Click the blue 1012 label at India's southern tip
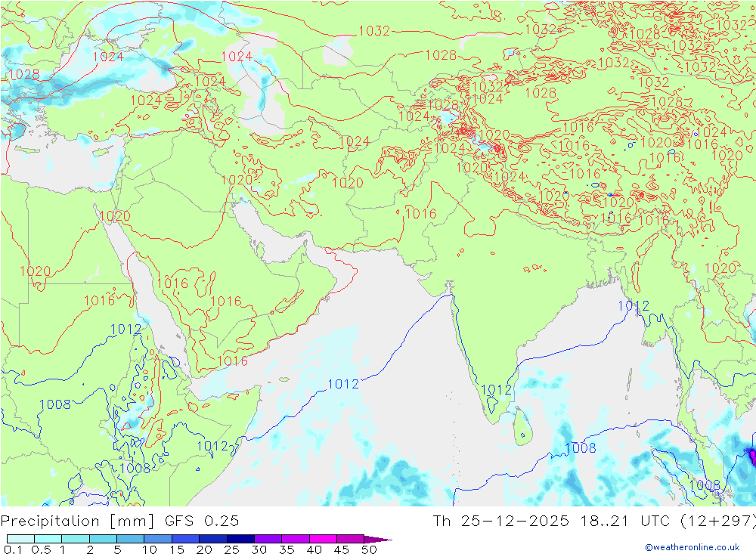 (497, 389)
